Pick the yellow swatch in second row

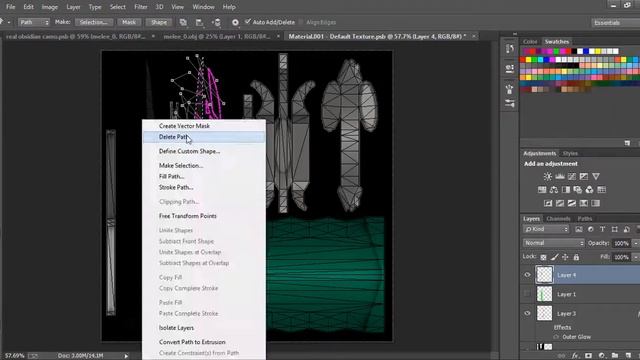528,60
